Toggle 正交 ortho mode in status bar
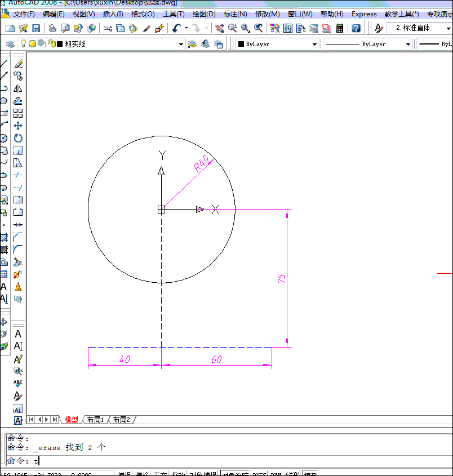This screenshot has width=453, height=476. [x=160, y=474]
